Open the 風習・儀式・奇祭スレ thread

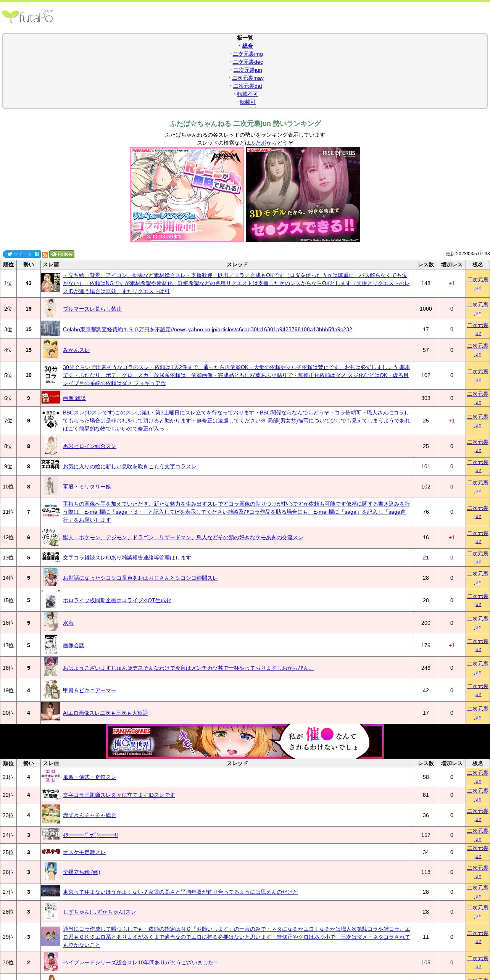[90, 777]
